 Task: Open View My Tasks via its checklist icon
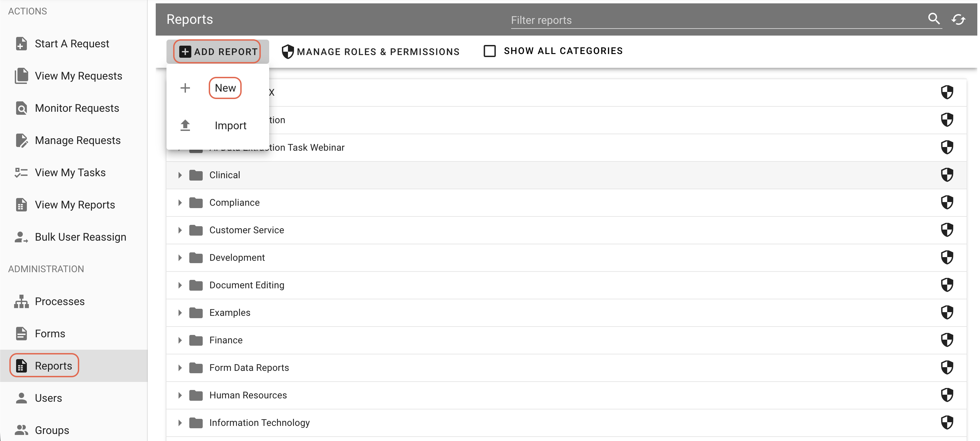point(21,173)
